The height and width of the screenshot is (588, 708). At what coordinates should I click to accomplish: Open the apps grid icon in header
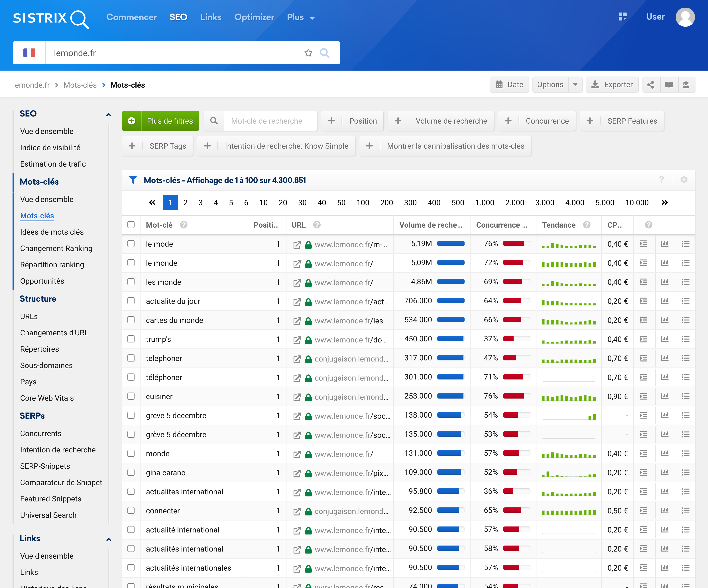coord(622,17)
